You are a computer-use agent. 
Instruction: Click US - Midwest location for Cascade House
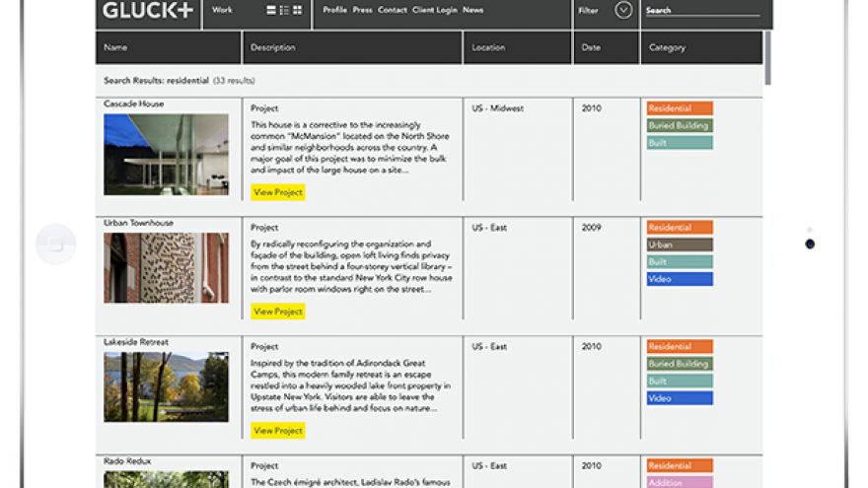tap(498, 108)
